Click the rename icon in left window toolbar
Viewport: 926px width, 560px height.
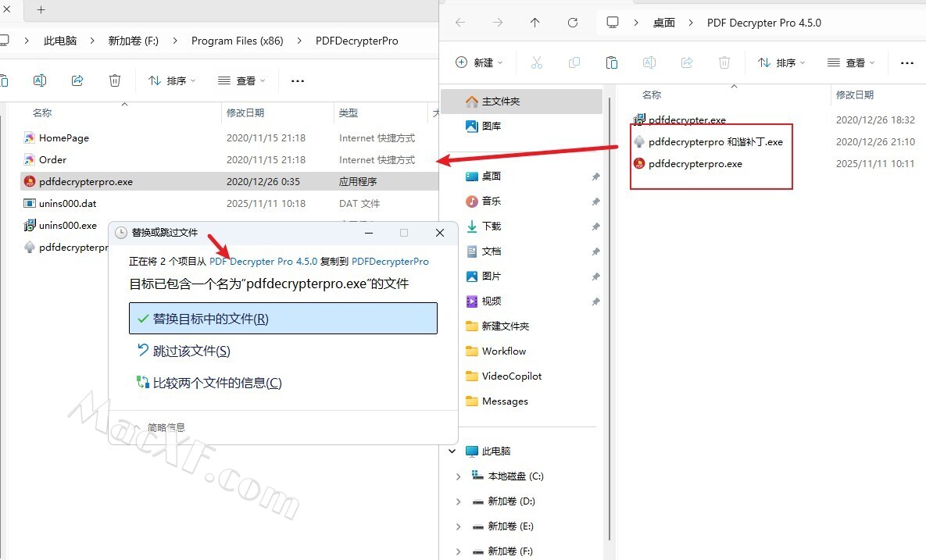(40, 80)
